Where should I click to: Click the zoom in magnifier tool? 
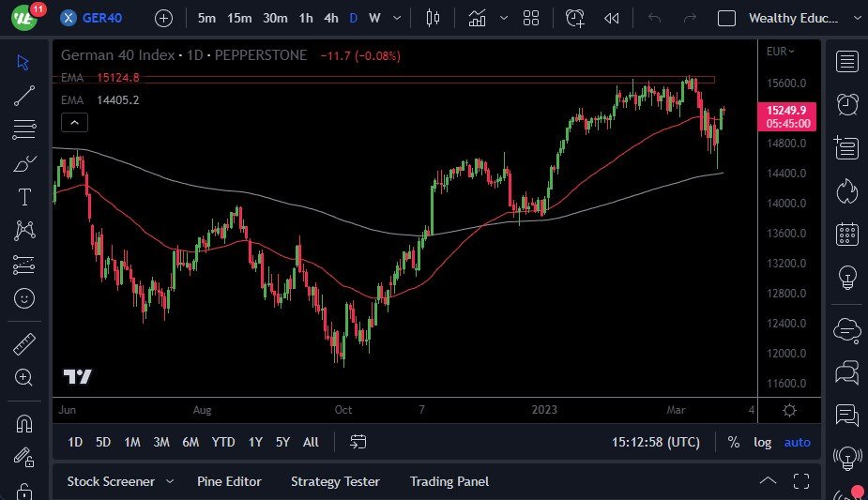tap(24, 377)
